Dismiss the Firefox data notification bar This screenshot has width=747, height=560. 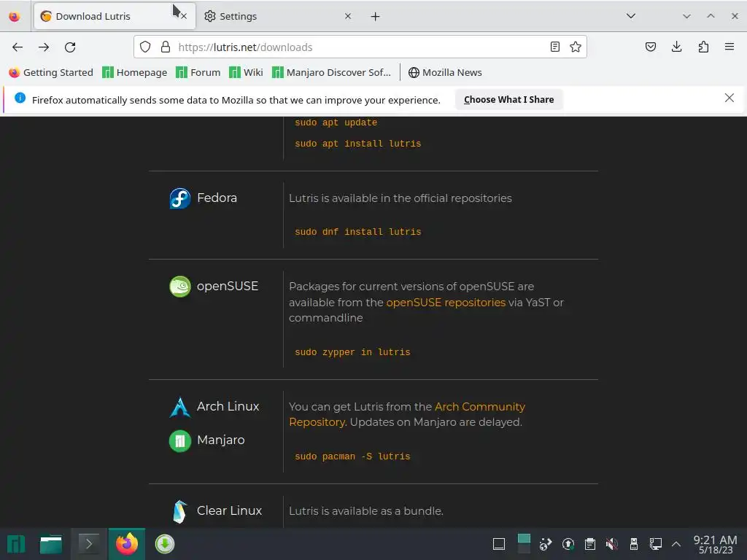click(729, 98)
